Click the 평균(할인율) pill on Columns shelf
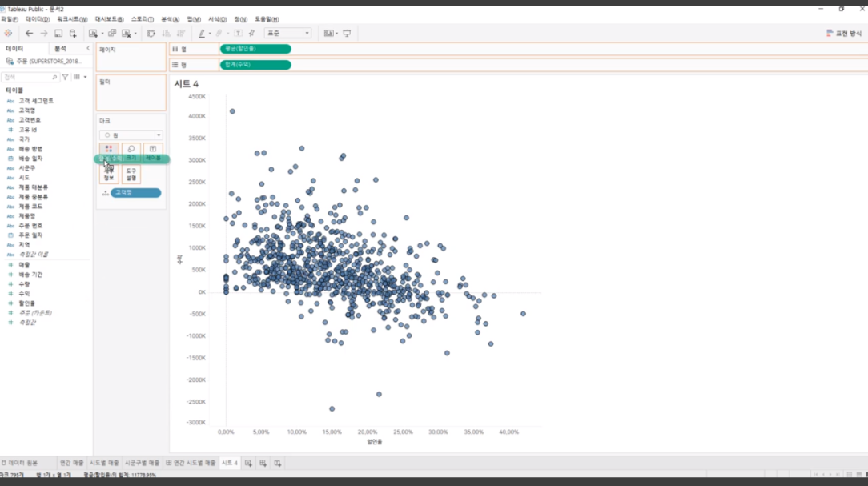Screen dimensions: 868x486 point(255,50)
